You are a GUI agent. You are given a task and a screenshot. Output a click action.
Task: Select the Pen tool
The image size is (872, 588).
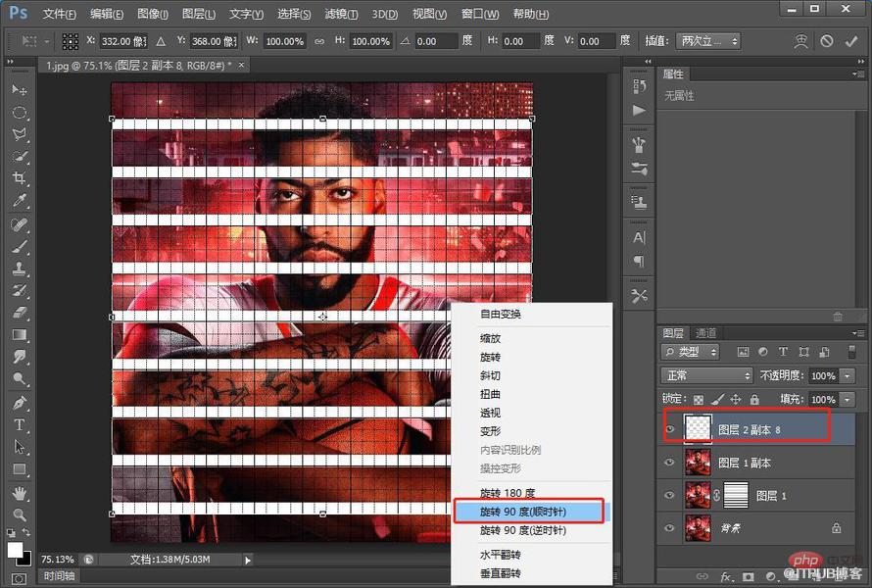(x=20, y=403)
